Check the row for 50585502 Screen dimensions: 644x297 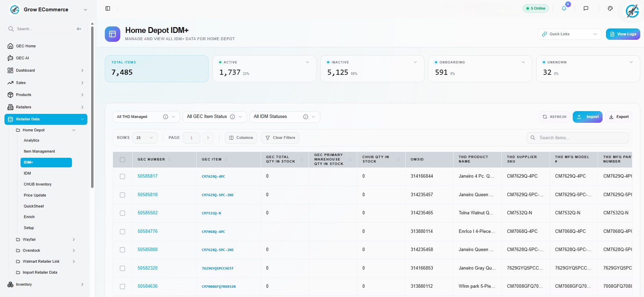[122, 213]
